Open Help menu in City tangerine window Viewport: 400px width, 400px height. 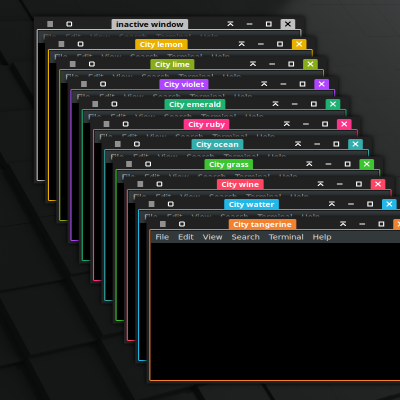pos(322,237)
